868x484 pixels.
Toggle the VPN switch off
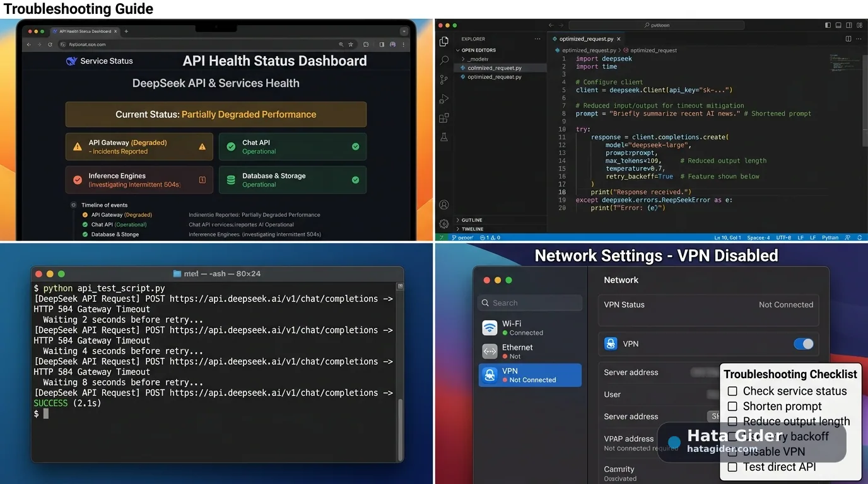pos(804,343)
